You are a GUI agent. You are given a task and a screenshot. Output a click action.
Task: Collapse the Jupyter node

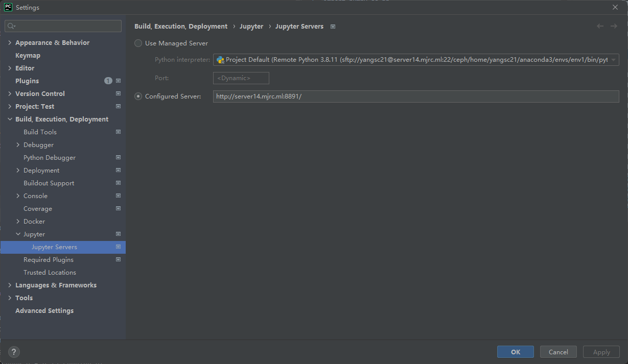18,234
